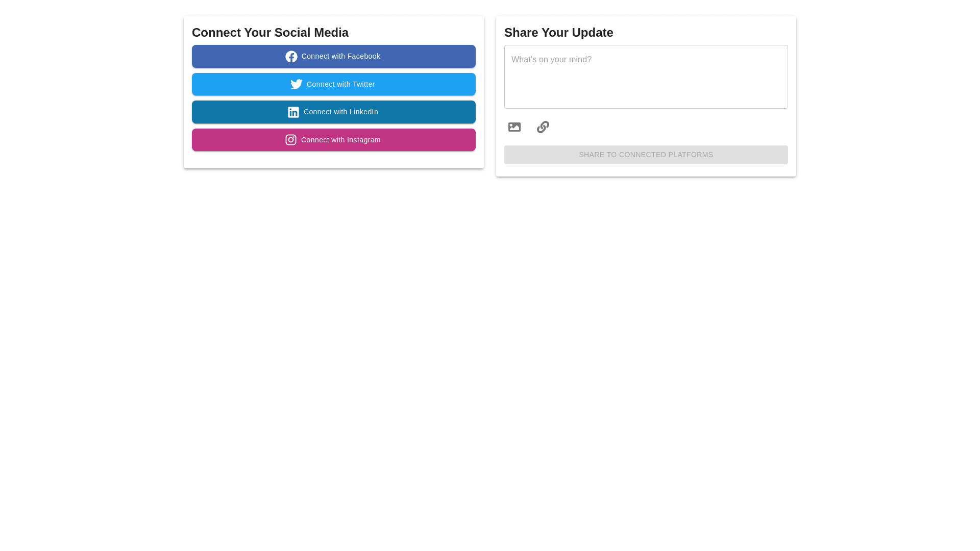This screenshot has height=551, width=980.
Task: Click the Instagram camera icon
Action: (291, 139)
